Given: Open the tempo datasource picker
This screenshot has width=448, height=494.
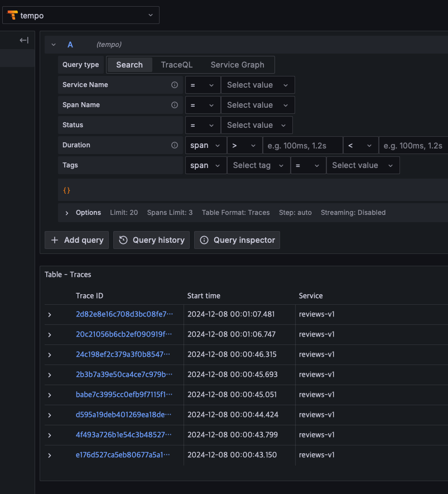Looking at the screenshot, I should 81,15.
